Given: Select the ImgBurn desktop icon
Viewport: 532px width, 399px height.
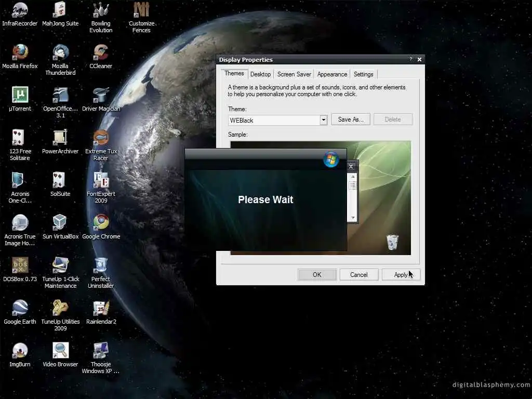Looking at the screenshot, I should click(x=20, y=354).
